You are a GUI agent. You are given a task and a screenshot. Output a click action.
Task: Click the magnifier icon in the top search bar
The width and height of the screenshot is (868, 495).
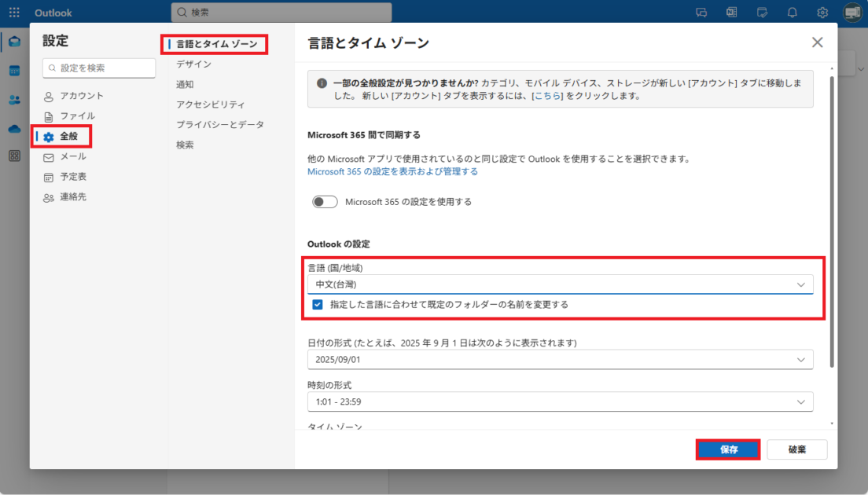pos(182,12)
